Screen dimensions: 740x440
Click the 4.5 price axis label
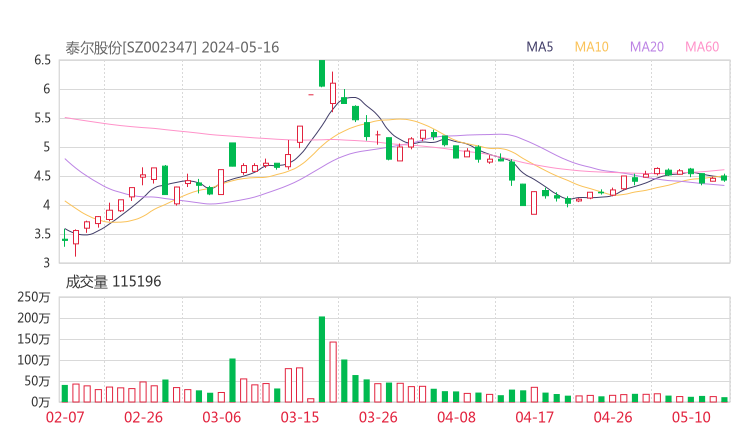click(42, 176)
